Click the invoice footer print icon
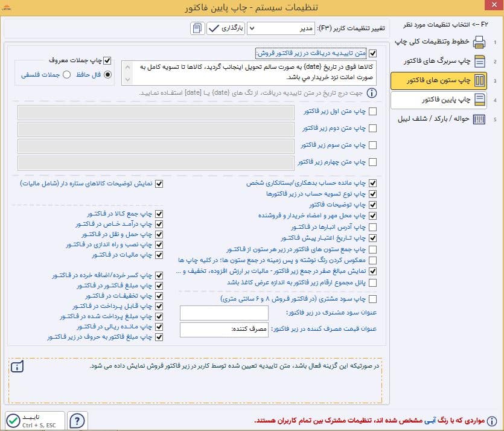The height and width of the screenshot is (431, 504). (480, 100)
